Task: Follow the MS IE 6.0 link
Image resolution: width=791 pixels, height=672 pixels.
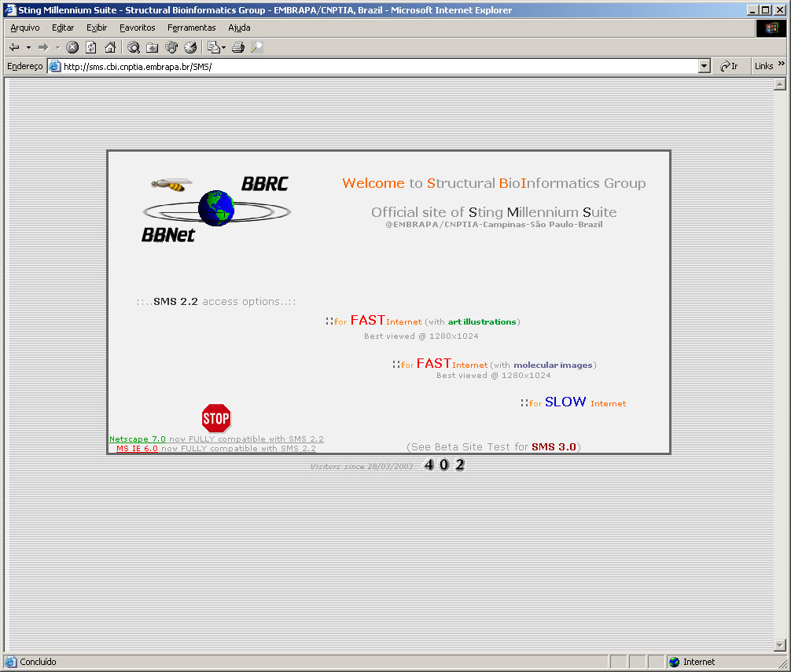Action: click(137, 448)
